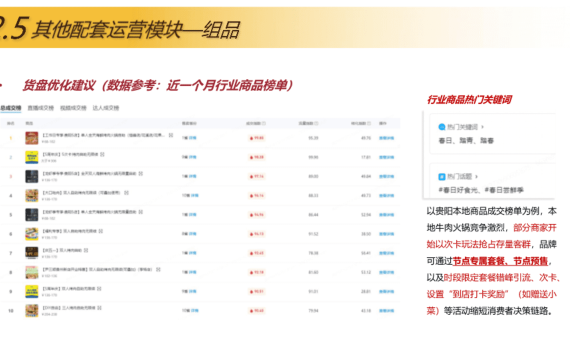
Task: Click the blue 详情 link in rank 4 row
Action: pyautogui.click(x=195, y=196)
